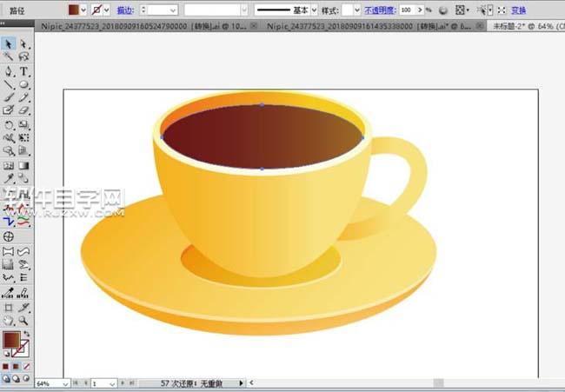Click the Isolate Selected Object icon

[502, 10]
